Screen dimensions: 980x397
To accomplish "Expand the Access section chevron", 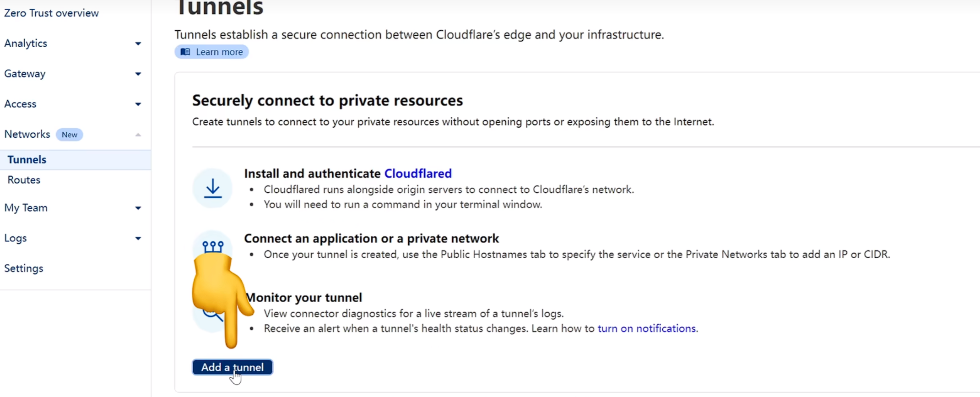I will click(138, 104).
